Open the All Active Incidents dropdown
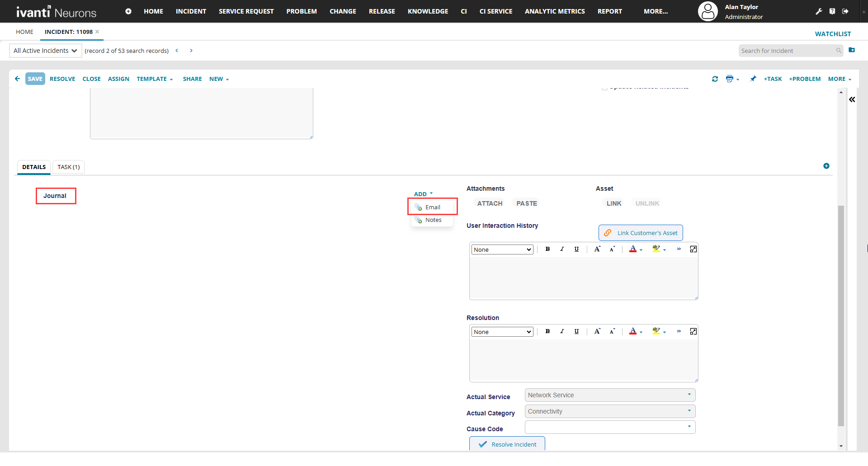868x466 pixels. click(45, 51)
